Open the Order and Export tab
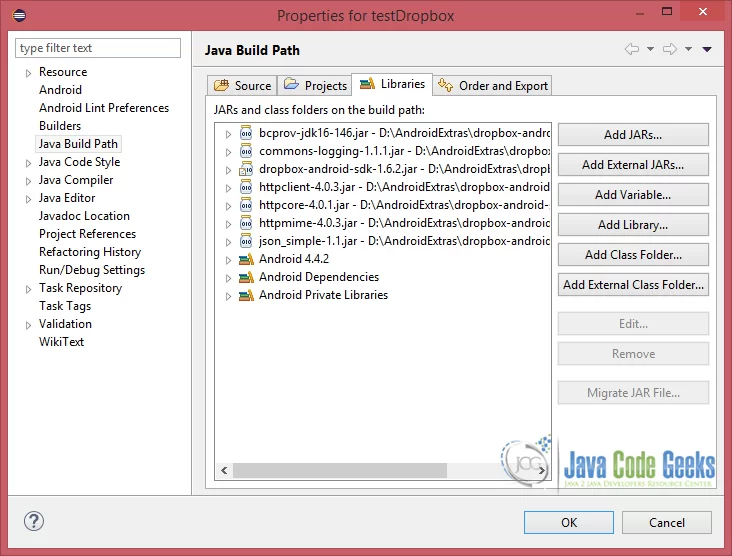Screen dimensions: 732x556 click(x=493, y=85)
